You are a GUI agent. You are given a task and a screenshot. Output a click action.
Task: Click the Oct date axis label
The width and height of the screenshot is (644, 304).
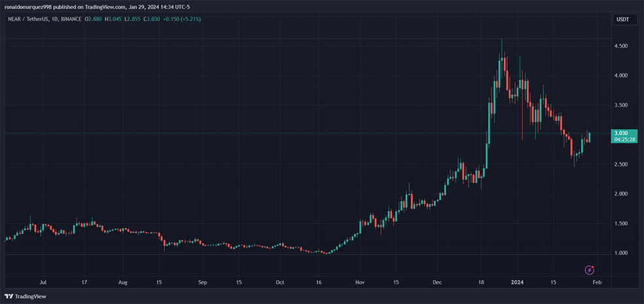click(279, 282)
